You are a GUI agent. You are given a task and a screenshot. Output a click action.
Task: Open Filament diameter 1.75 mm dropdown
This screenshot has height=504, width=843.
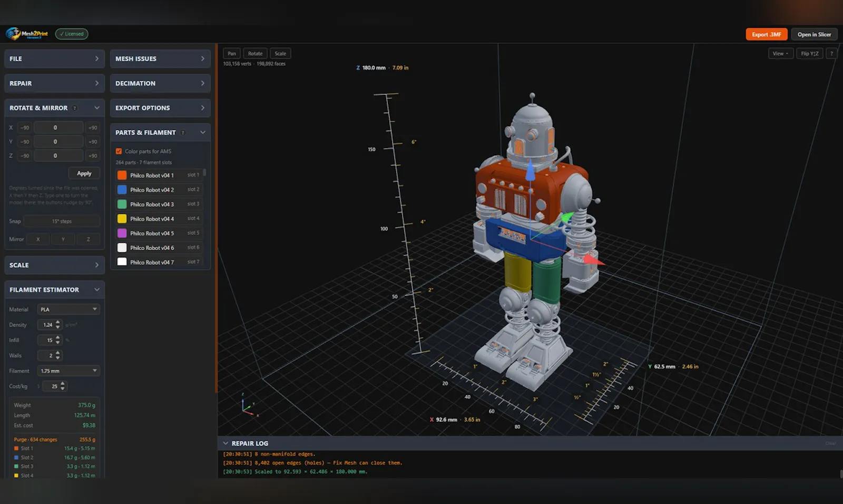tap(68, 371)
